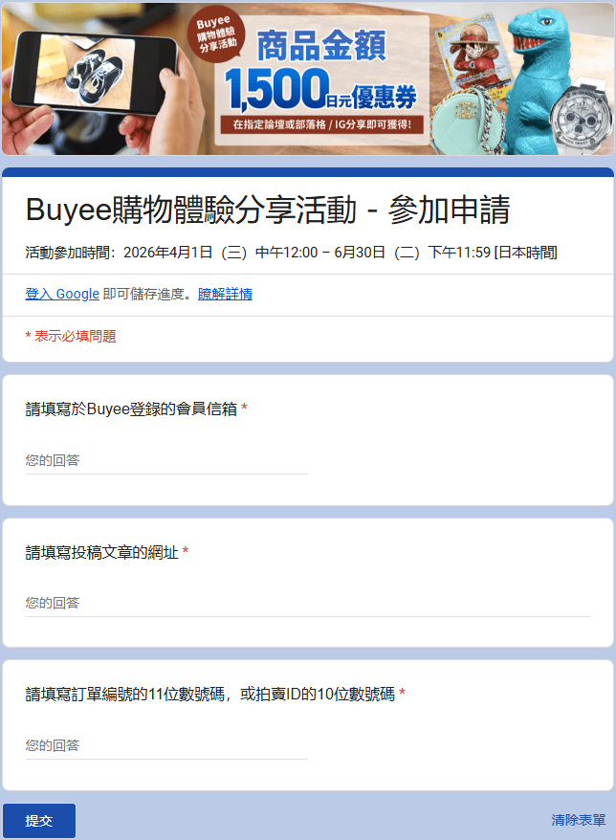Image resolution: width=616 pixels, height=840 pixels.
Task: Click the round Buyee badge in banner
Action: [x=216, y=34]
